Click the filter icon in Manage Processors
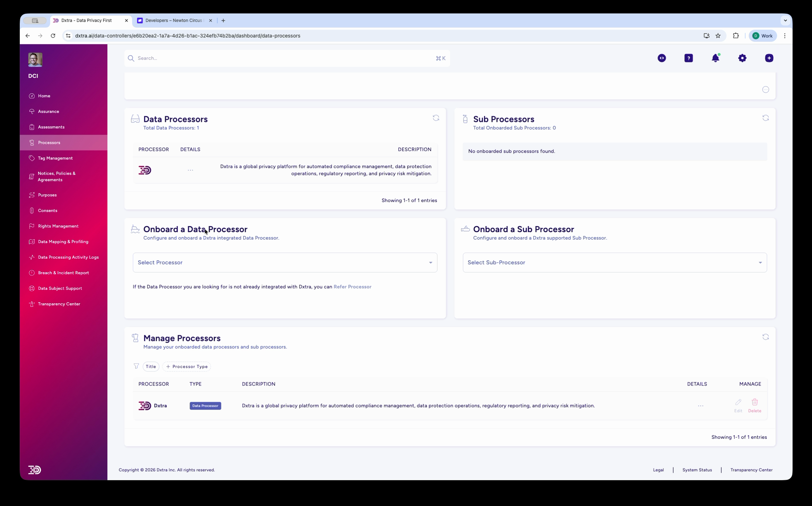 (136, 366)
